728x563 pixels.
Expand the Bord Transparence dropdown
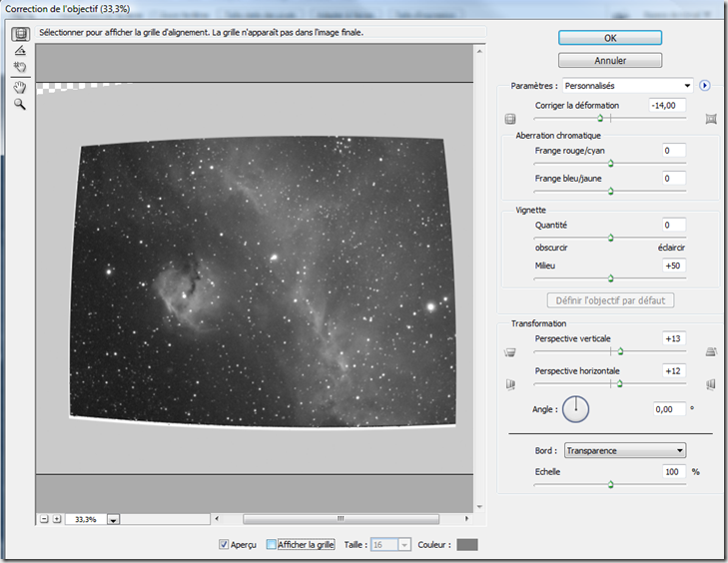[624, 450]
